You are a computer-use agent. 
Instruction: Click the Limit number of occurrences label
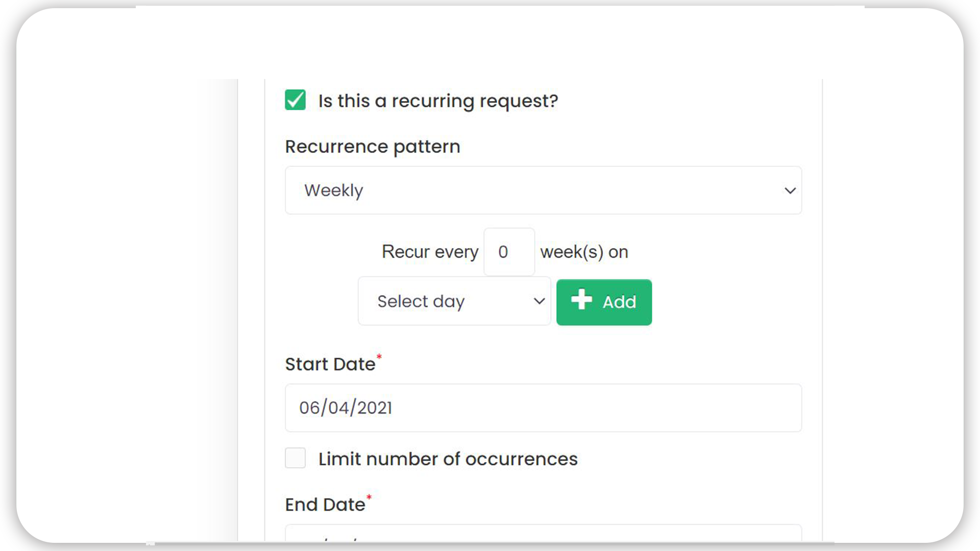click(448, 459)
